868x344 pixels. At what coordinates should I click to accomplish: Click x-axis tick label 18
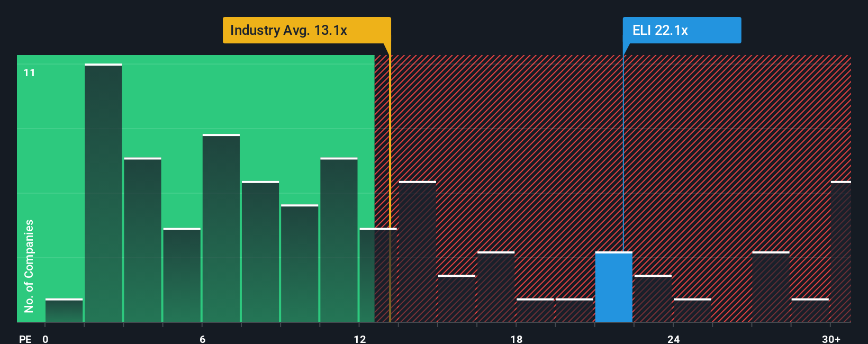[x=517, y=339]
